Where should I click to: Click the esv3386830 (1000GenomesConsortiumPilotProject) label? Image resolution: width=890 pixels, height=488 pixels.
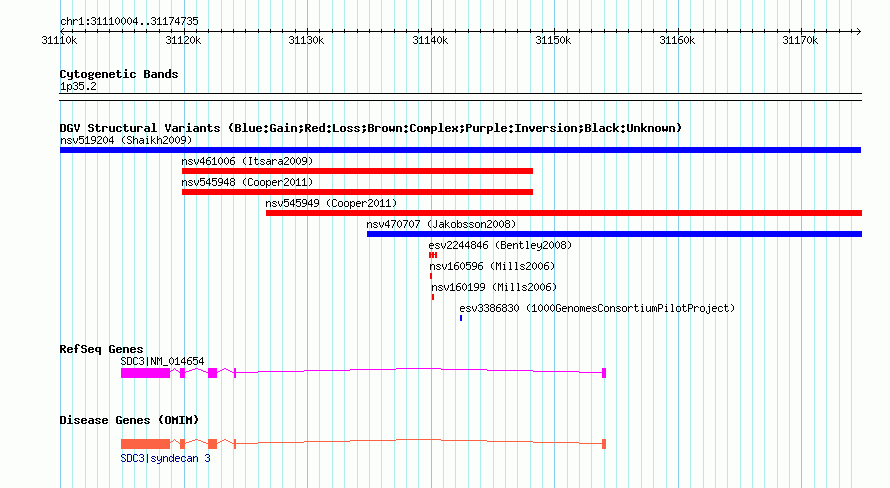[597, 308]
